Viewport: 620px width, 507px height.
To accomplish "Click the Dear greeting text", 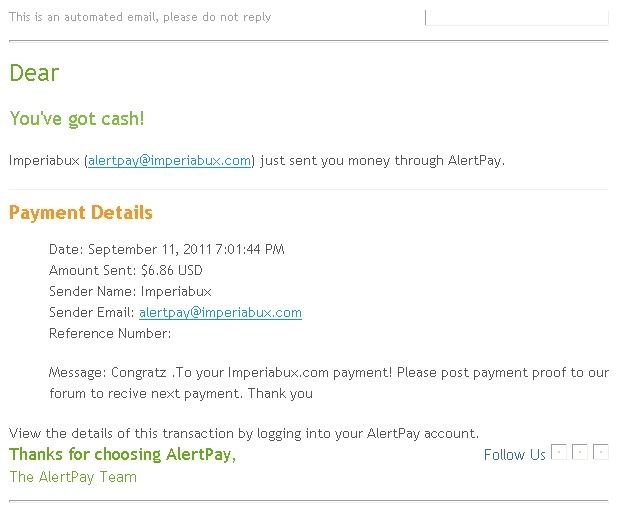I will coord(34,73).
